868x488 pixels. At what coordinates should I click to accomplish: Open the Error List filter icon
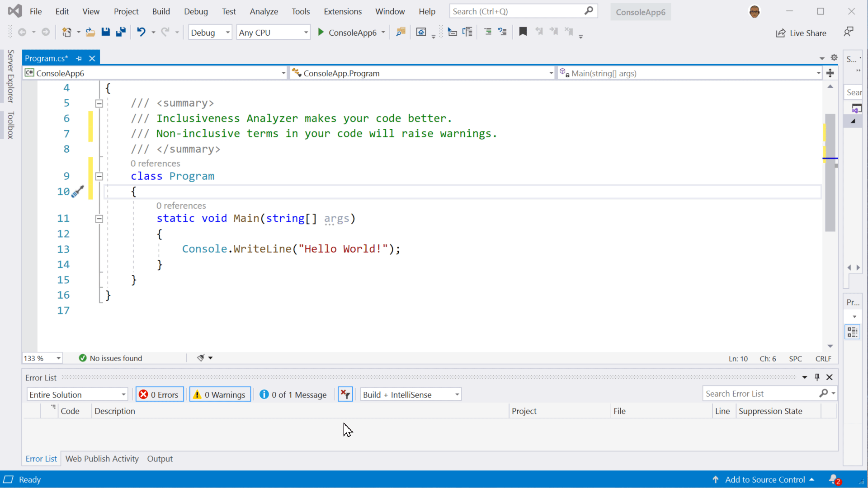point(345,394)
